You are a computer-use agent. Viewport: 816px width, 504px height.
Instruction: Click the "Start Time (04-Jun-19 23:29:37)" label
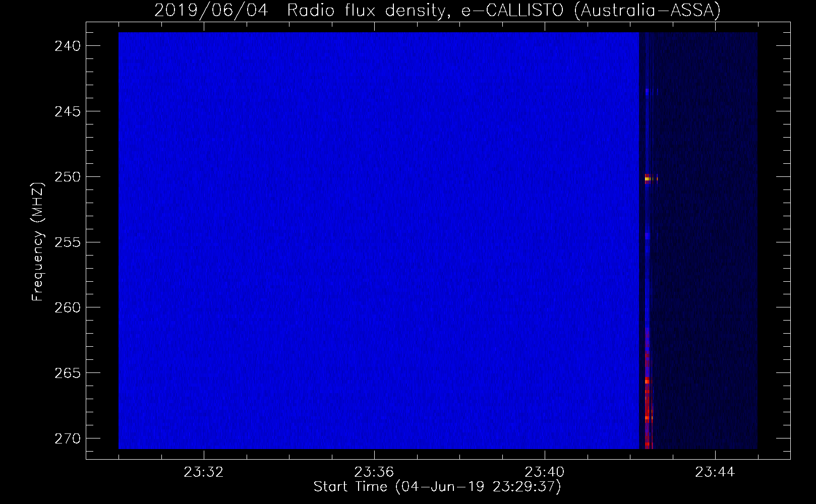(437, 487)
